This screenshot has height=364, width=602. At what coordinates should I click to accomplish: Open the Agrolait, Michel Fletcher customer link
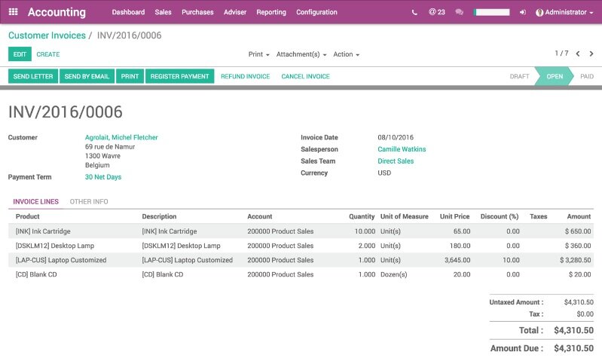tap(121, 137)
